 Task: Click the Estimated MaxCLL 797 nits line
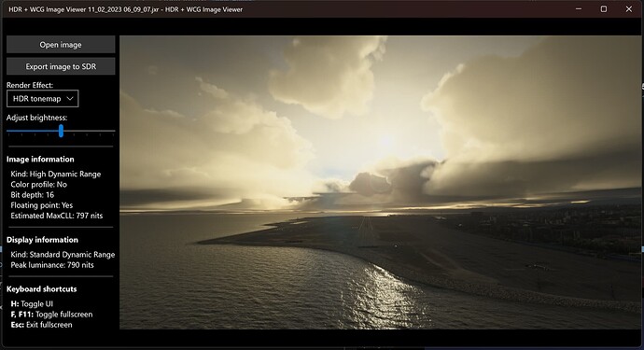pyautogui.click(x=57, y=216)
